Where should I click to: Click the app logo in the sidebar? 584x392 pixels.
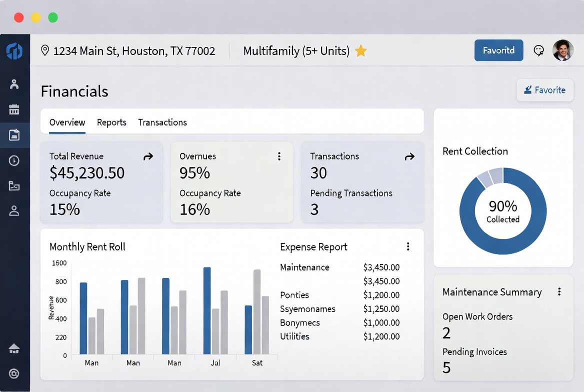click(x=14, y=51)
